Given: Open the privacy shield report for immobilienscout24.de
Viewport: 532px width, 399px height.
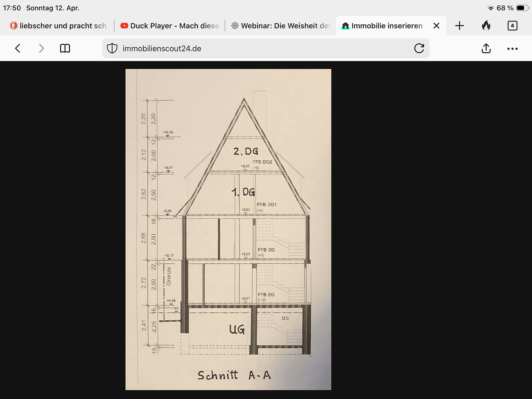Looking at the screenshot, I should [x=112, y=48].
